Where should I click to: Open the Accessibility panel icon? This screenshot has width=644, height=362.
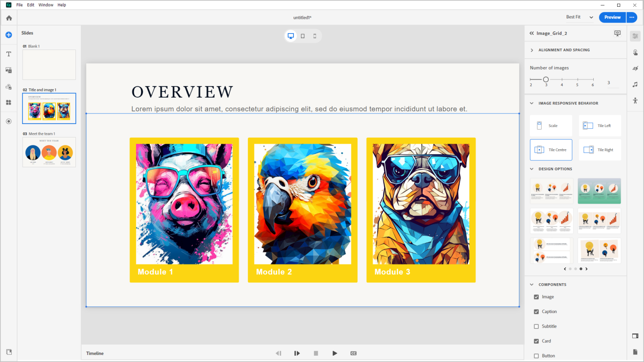635,101
